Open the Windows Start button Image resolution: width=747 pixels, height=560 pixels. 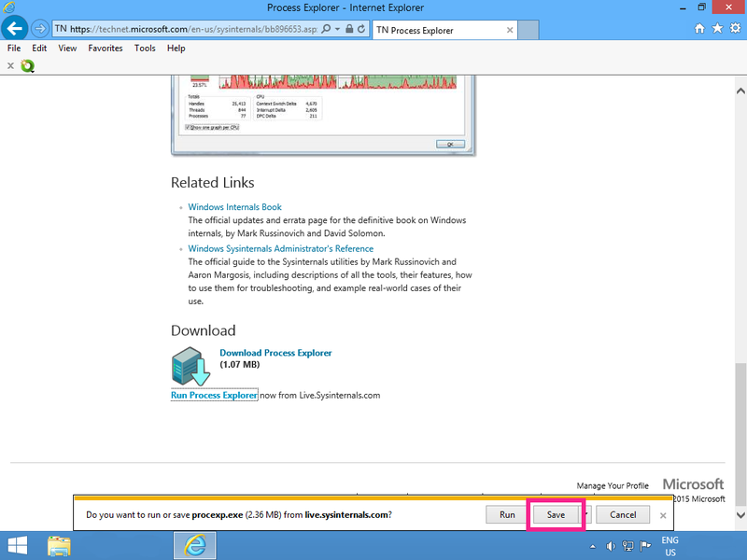click(17, 546)
